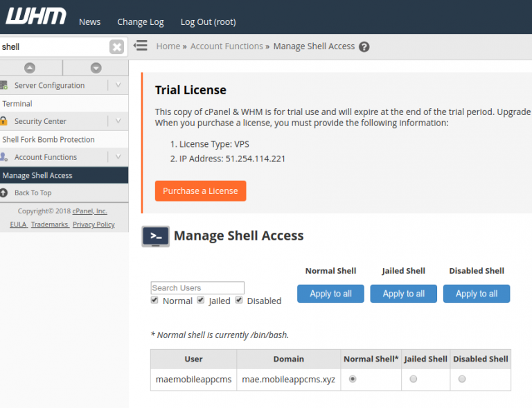Open the News menu item
Screen dimensions: 532x408
pyautogui.click(x=89, y=21)
